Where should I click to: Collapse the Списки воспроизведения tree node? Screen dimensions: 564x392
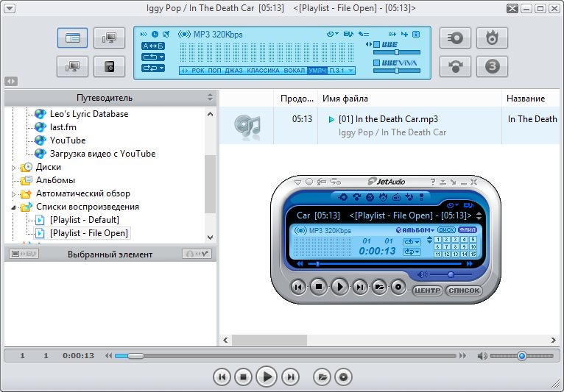coord(14,207)
